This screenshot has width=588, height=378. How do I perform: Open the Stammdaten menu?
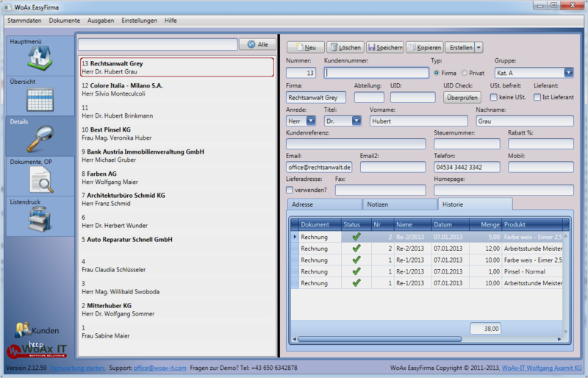pos(24,21)
